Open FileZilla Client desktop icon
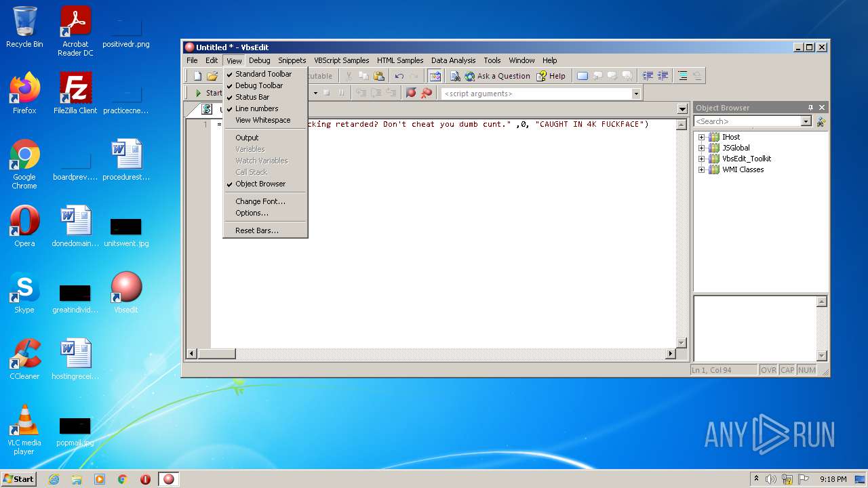The width and height of the screenshot is (868, 488). point(75,94)
